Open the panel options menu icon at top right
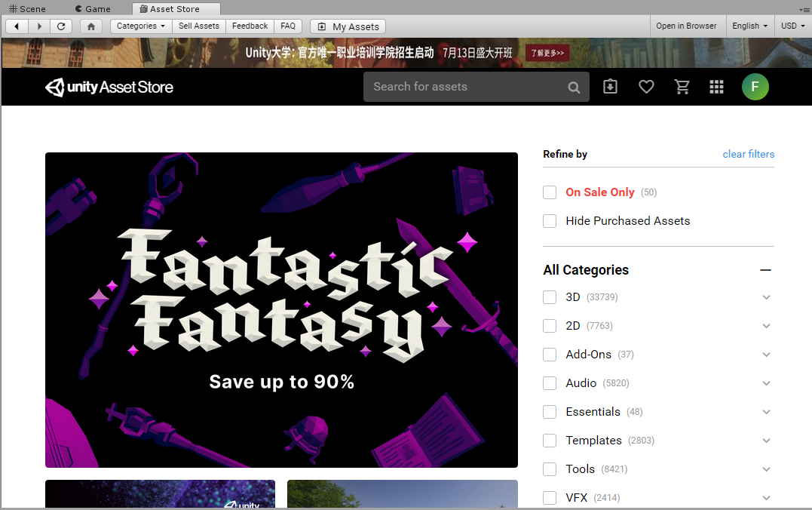Image resolution: width=812 pixels, height=510 pixels. 804,9
